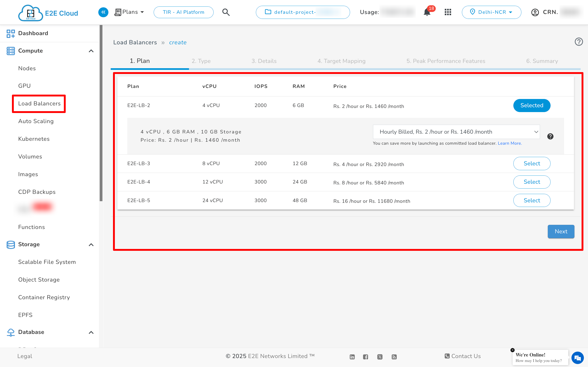The image size is (588, 367).
Task: Select 5. Peak Performance Features tab
Action: point(446,61)
